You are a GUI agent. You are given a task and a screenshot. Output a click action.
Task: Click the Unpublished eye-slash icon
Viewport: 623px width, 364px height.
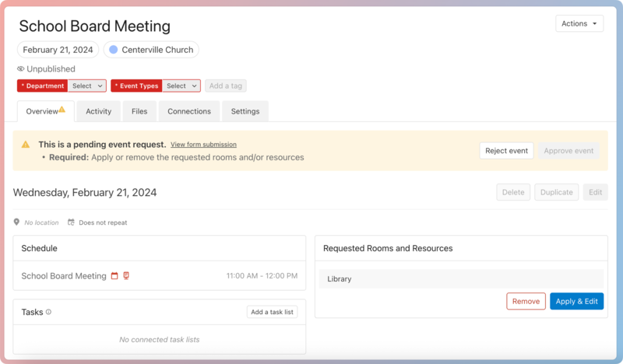21,69
